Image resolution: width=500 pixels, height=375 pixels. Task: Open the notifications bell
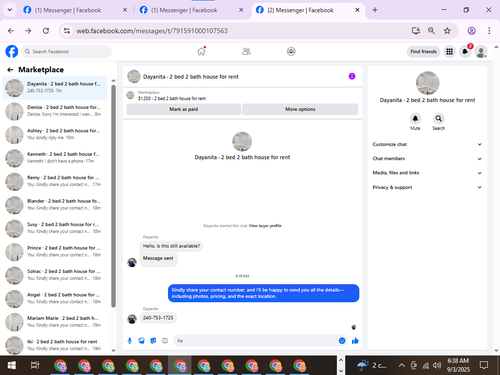tap(465, 52)
